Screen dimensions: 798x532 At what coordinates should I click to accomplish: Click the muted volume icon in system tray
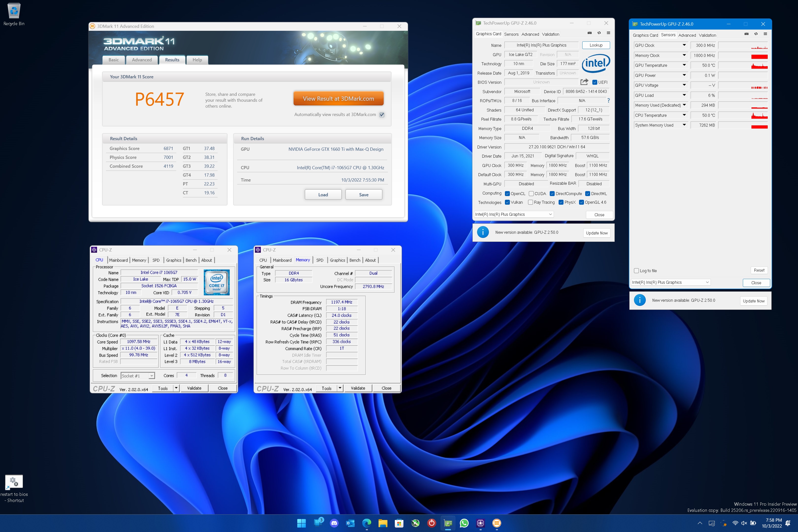[x=744, y=523]
